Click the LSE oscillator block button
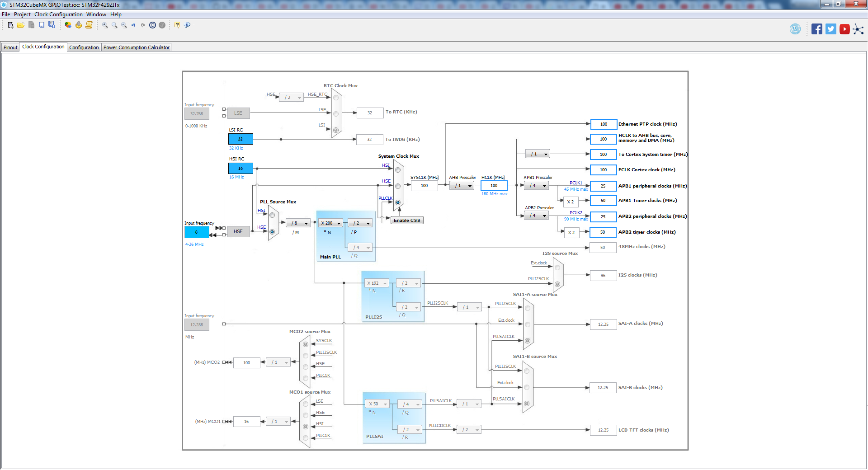868x470 pixels. pos(238,113)
